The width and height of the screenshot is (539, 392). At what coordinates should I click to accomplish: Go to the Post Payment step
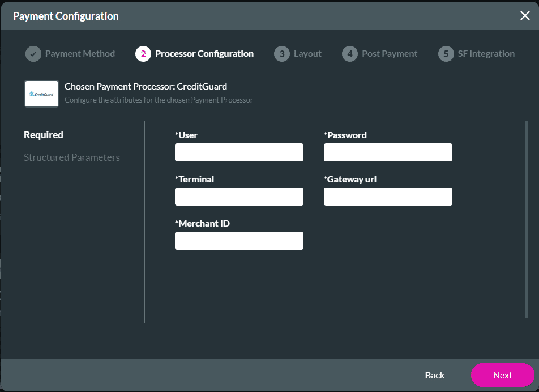[390, 53]
